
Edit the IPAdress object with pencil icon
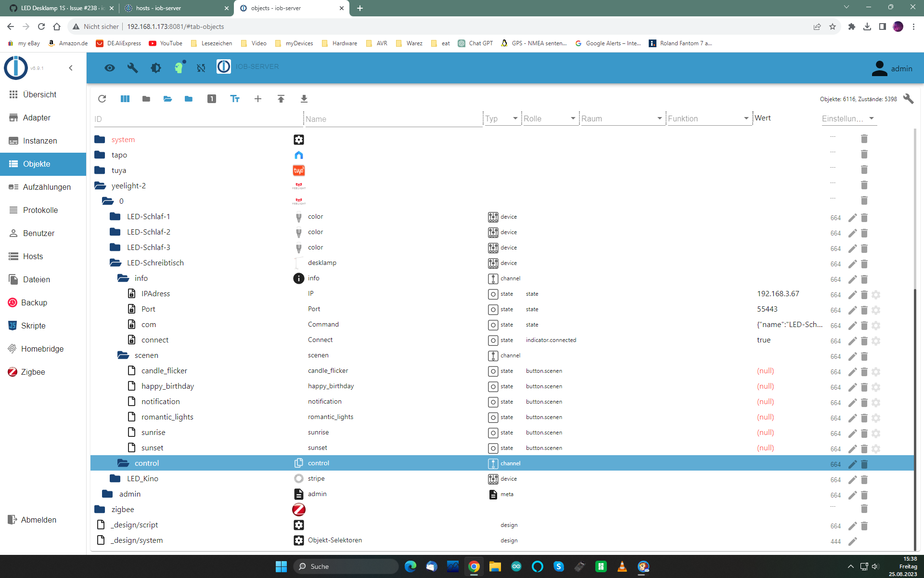point(852,295)
